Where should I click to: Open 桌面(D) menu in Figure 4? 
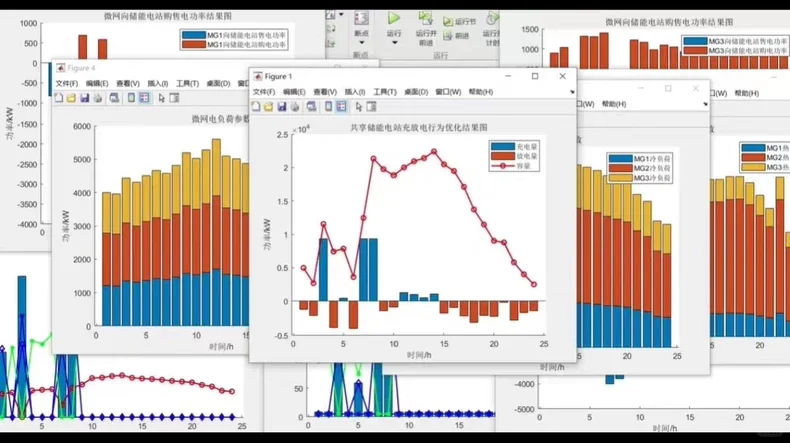pos(218,83)
